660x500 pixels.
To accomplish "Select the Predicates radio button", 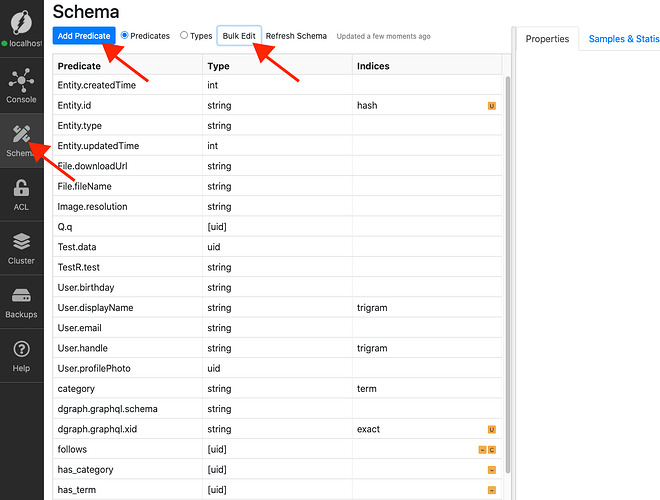I will coord(125,35).
